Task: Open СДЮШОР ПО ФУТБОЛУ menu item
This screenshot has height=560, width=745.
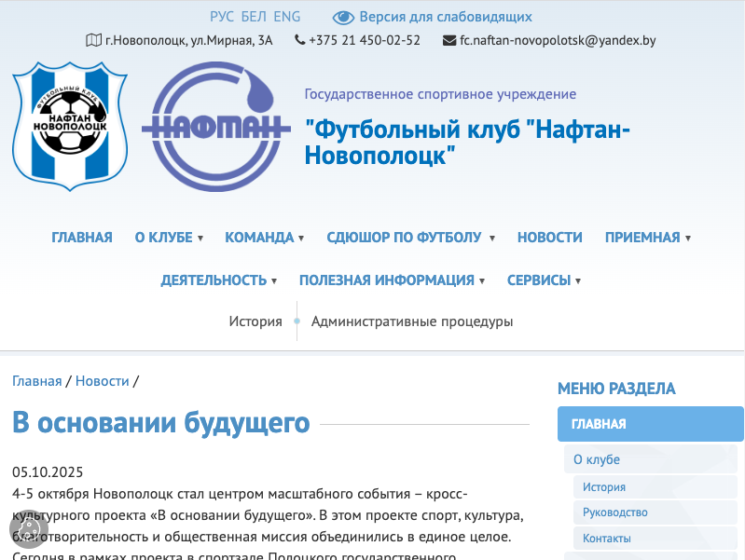Action: [404, 237]
